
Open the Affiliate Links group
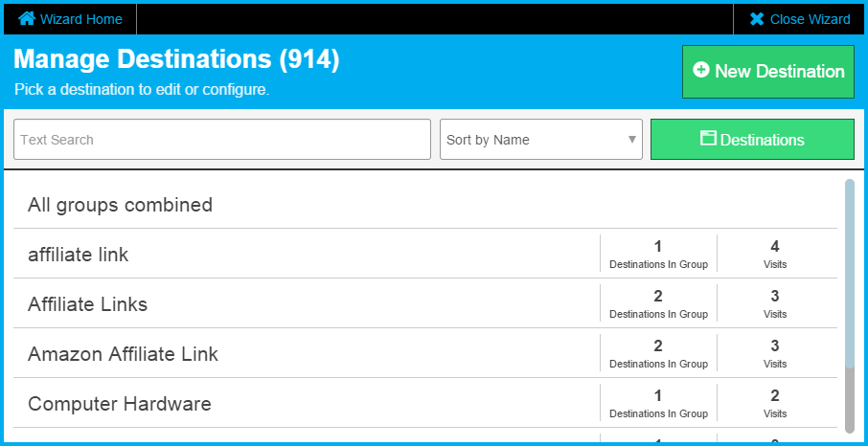(425, 303)
